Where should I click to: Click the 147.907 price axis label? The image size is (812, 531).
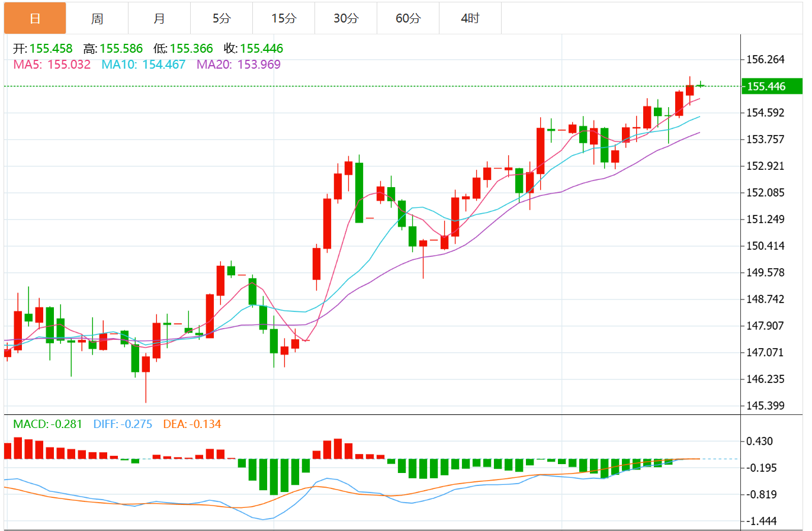coord(765,326)
